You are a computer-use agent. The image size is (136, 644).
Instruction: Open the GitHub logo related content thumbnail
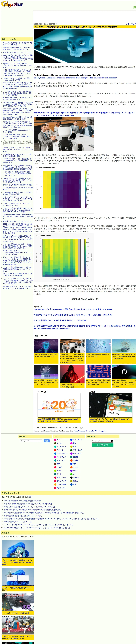click(124, 372)
